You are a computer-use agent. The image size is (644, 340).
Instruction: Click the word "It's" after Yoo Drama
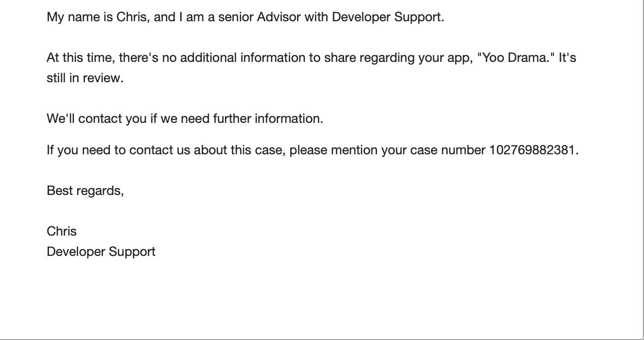click(567, 58)
